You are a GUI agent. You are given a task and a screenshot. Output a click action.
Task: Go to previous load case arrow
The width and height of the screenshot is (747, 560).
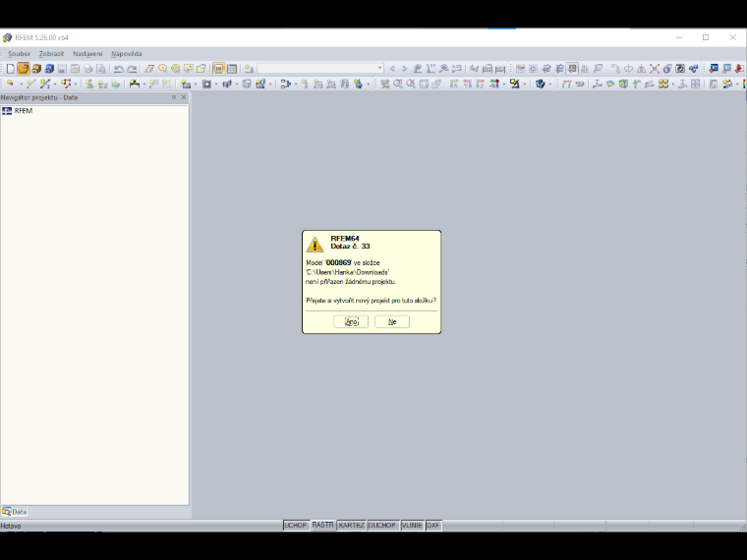[x=392, y=69]
